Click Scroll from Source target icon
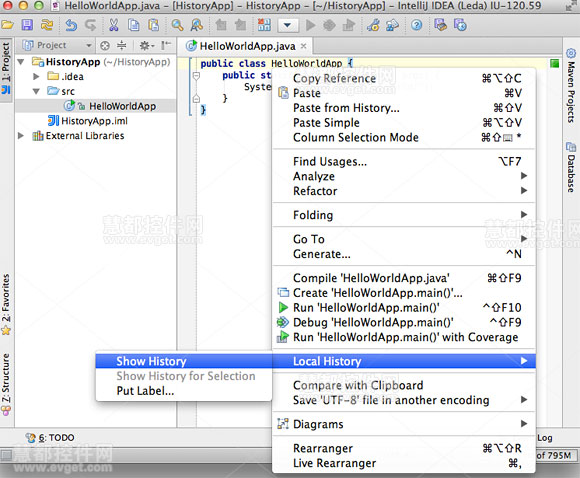 pyautogui.click(x=105, y=46)
